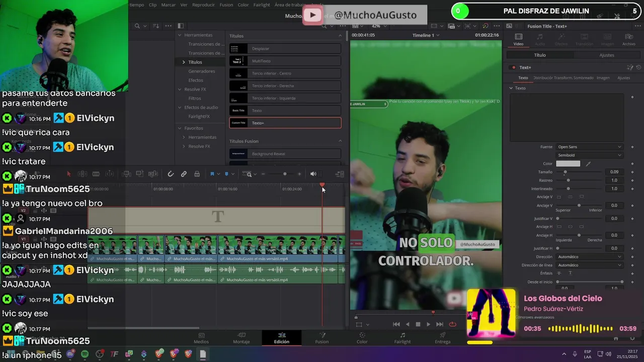Zoom in timeline with plus button
The height and width of the screenshot is (362, 644).
click(x=299, y=174)
